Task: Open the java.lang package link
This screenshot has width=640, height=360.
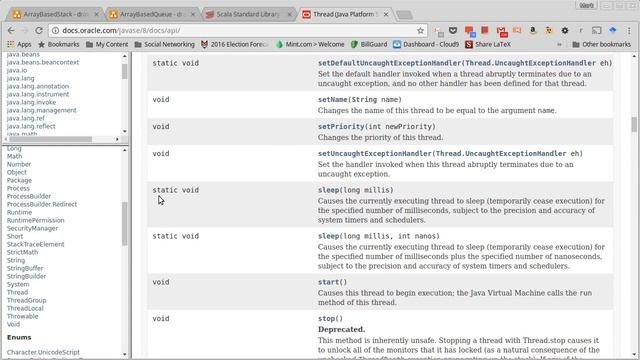Action: click(x=20, y=78)
